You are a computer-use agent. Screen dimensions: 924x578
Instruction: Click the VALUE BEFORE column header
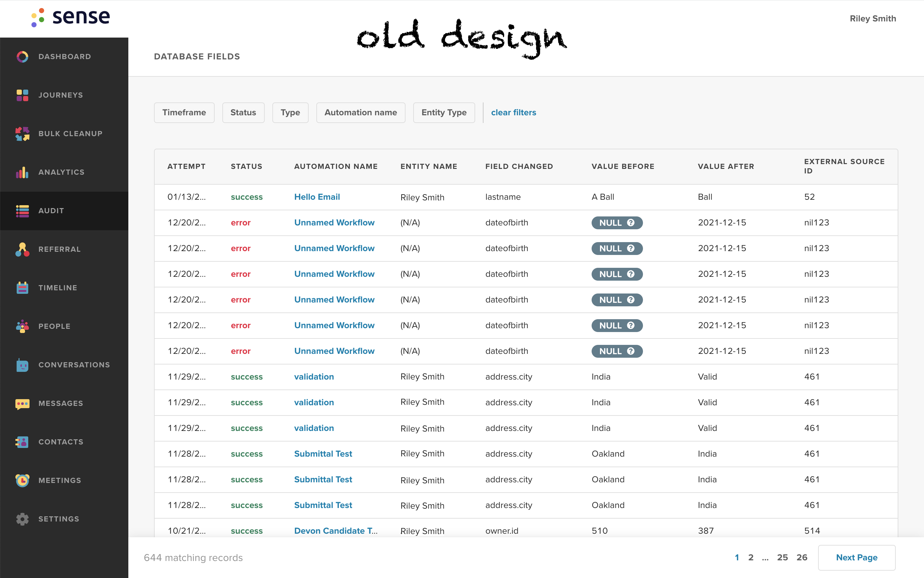[x=623, y=166]
